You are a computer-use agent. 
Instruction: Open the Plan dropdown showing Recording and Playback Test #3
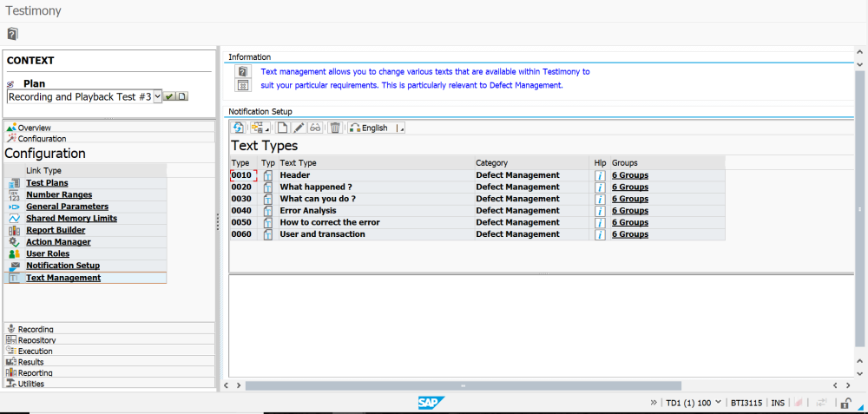(x=157, y=96)
